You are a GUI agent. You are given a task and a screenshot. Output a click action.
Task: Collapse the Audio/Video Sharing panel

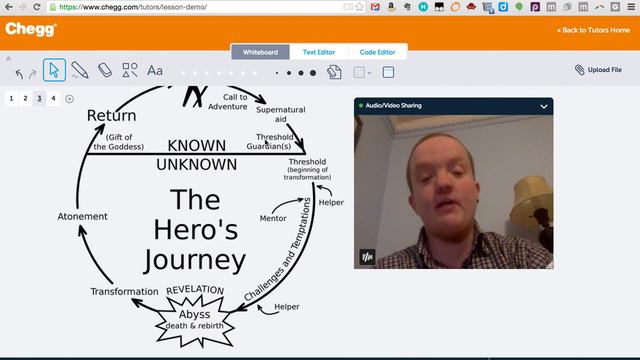point(544,107)
